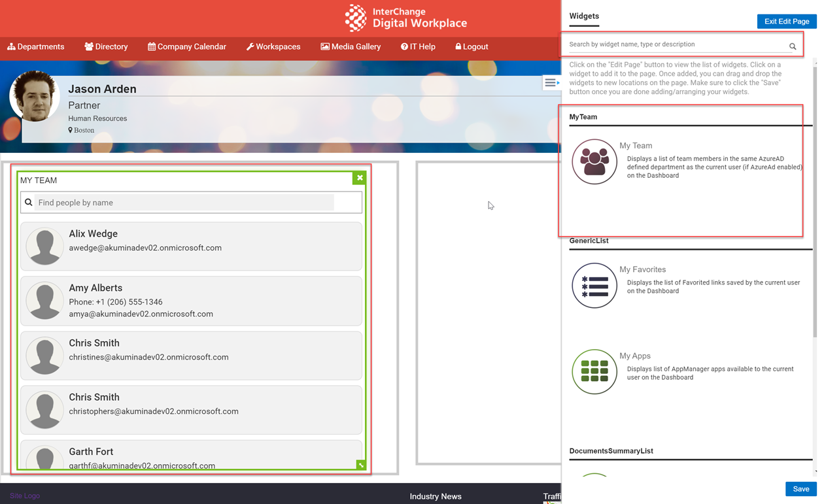Click the Exit Edit Page button
Screen dimensions: 824x504
[786, 21]
